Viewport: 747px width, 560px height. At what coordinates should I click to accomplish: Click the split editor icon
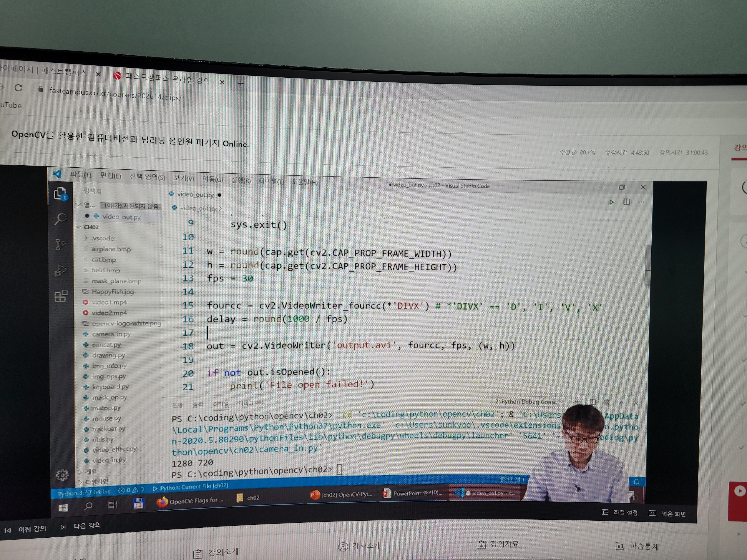(x=626, y=202)
